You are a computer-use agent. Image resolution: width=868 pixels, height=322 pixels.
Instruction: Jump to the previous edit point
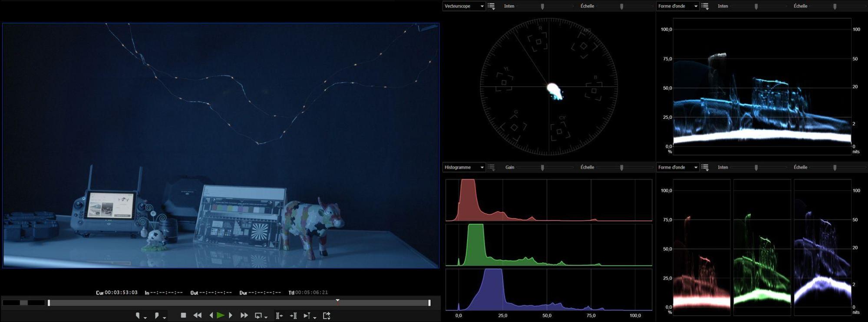tap(279, 315)
